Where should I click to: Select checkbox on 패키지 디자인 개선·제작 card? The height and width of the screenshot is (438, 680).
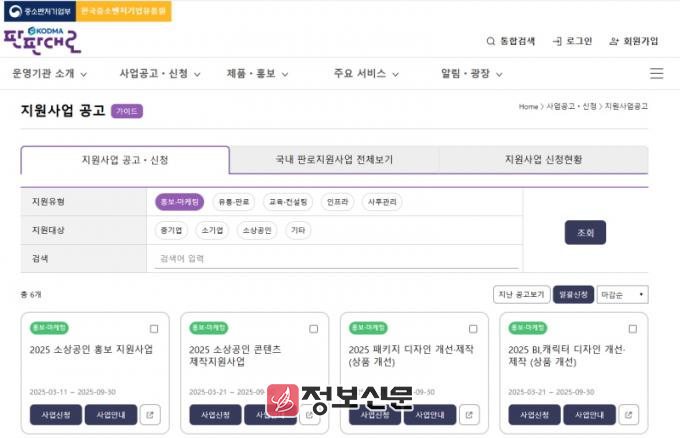472,328
